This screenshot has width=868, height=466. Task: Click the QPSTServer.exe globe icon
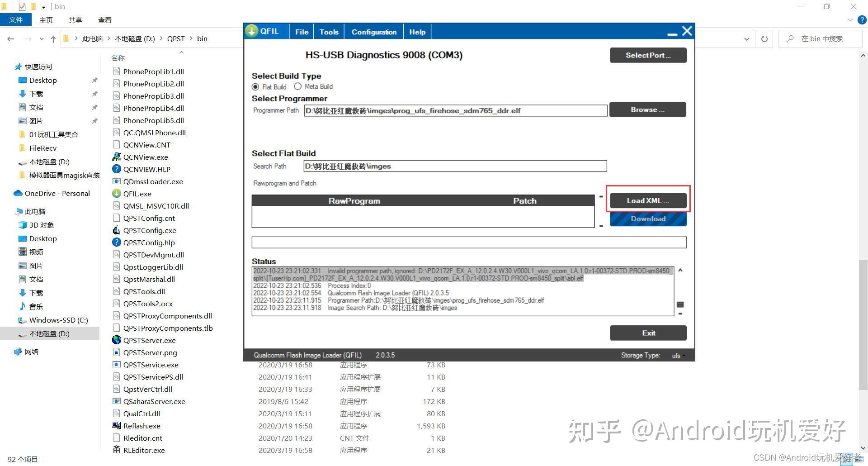click(x=117, y=340)
